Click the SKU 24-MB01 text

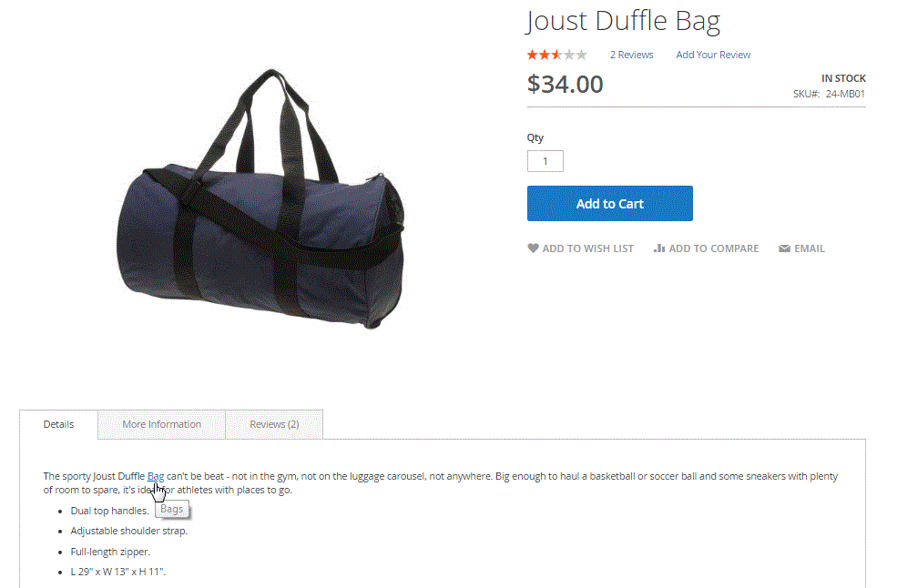pyautogui.click(x=829, y=94)
